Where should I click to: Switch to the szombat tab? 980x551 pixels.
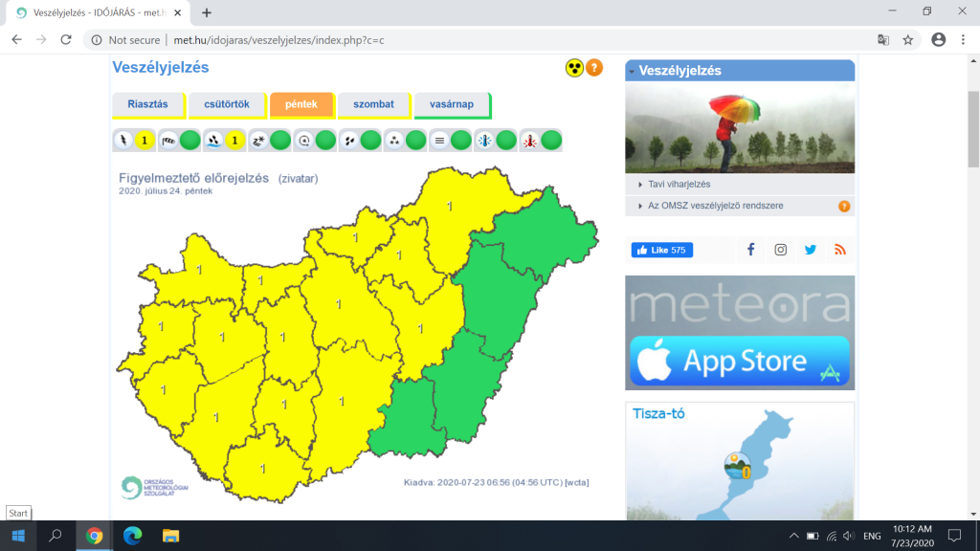coord(373,104)
